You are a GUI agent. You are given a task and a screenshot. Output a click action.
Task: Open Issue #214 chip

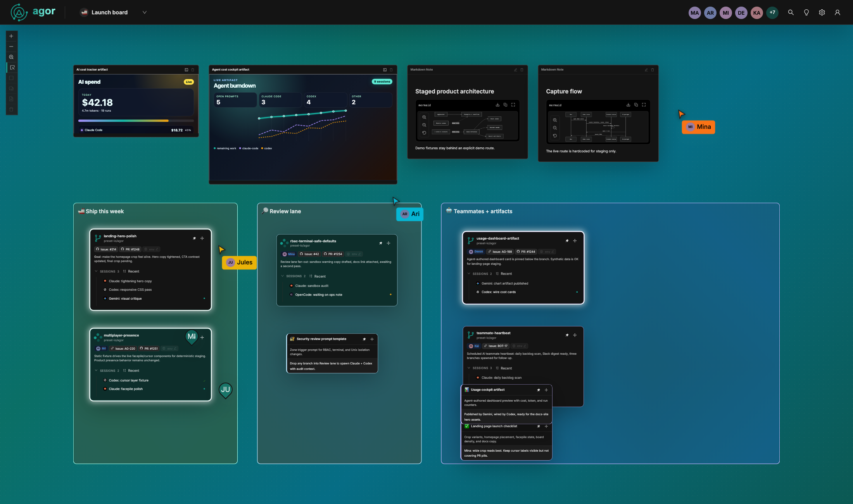tap(106, 249)
